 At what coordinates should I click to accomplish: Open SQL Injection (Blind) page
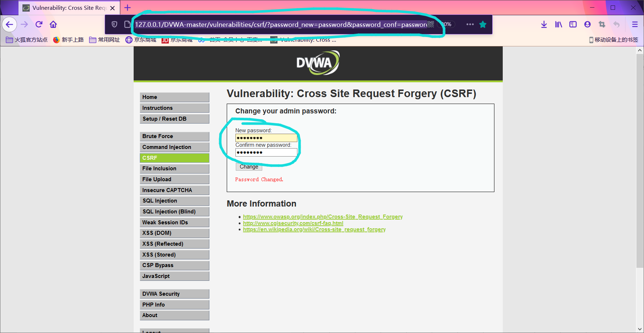(x=175, y=212)
